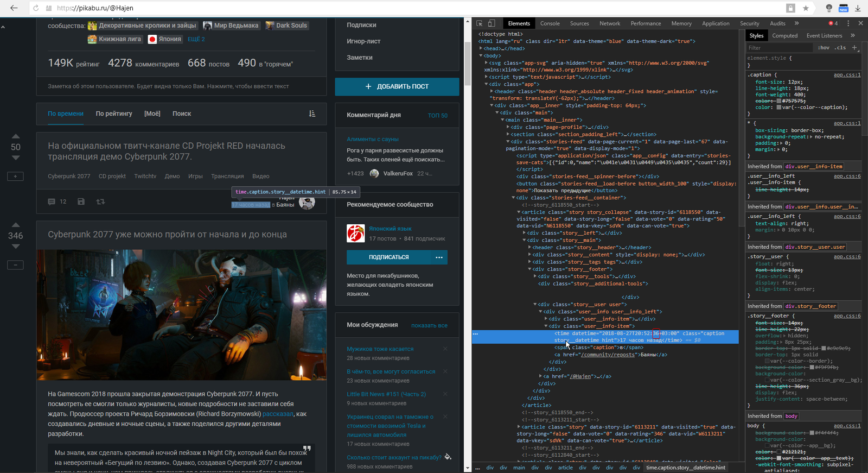Image resolution: width=868 pixels, height=473 pixels.
Task: Activate the DevTools inspect element picker
Action: [x=480, y=23]
